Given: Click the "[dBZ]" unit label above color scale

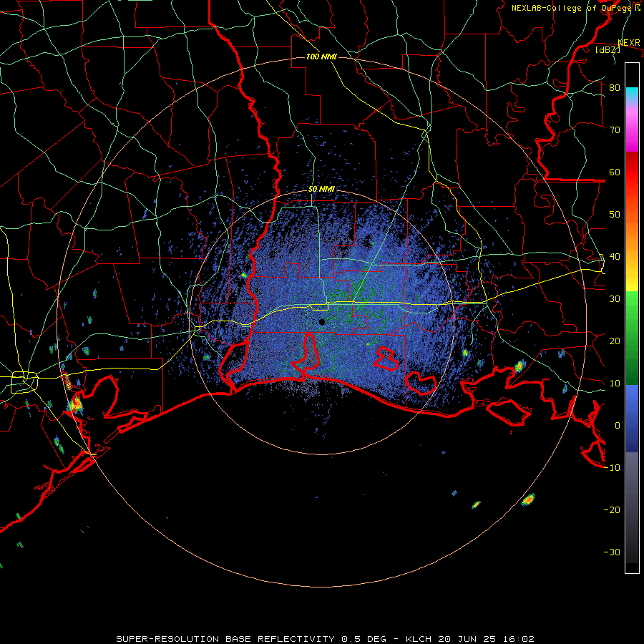Looking at the screenshot, I should pyautogui.click(x=608, y=49).
